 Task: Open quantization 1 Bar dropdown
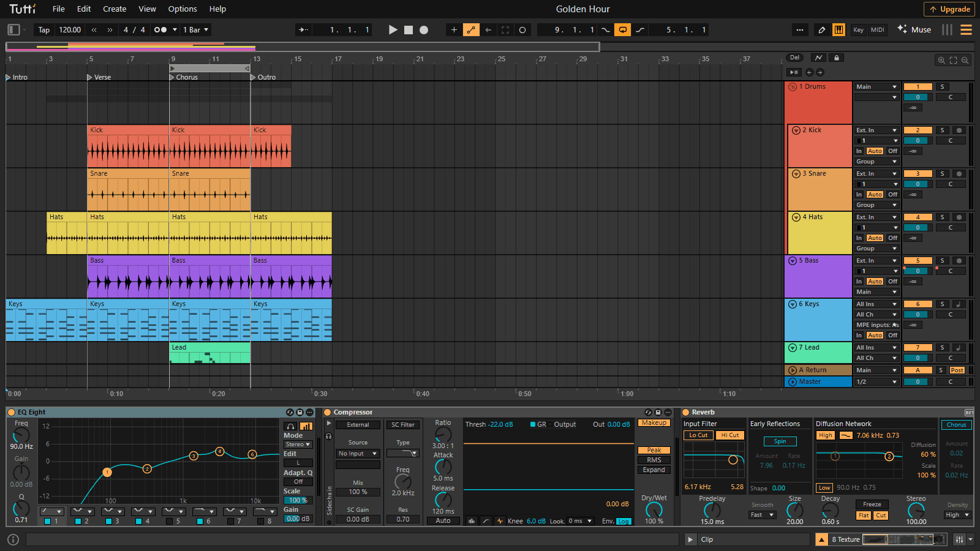195,29
